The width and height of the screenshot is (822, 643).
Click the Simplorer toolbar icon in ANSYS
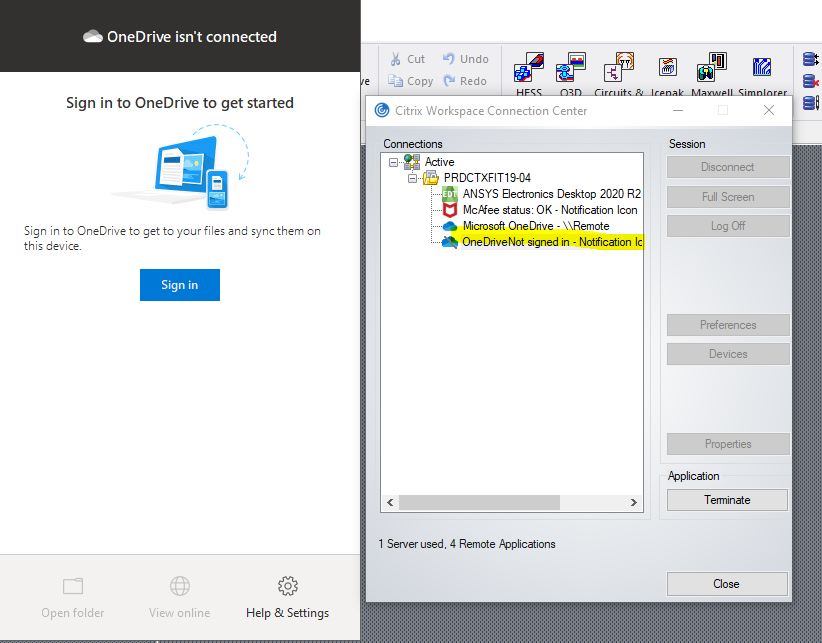pos(762,67)
